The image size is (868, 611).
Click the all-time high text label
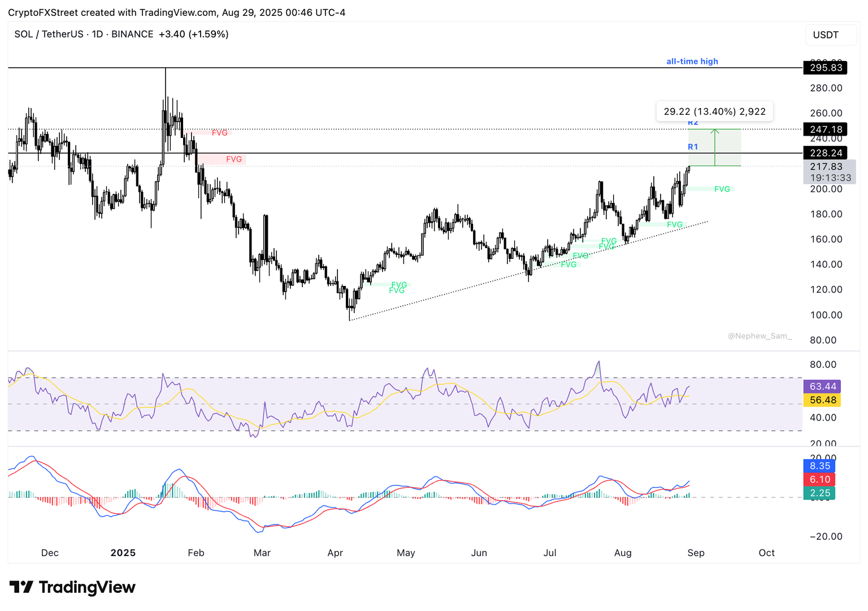point(692,61)
